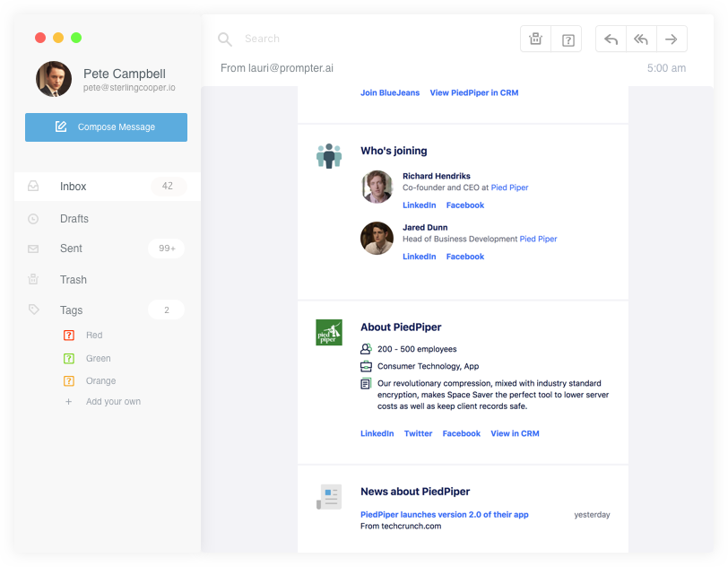Reply to message with single arrow
This screenshot has height=567, width=728.
point(611,39)
